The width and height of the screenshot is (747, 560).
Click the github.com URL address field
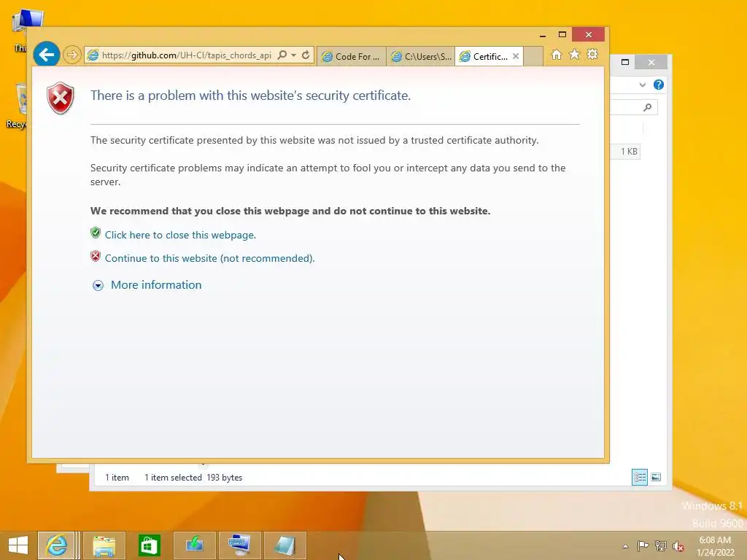[186, 55]
